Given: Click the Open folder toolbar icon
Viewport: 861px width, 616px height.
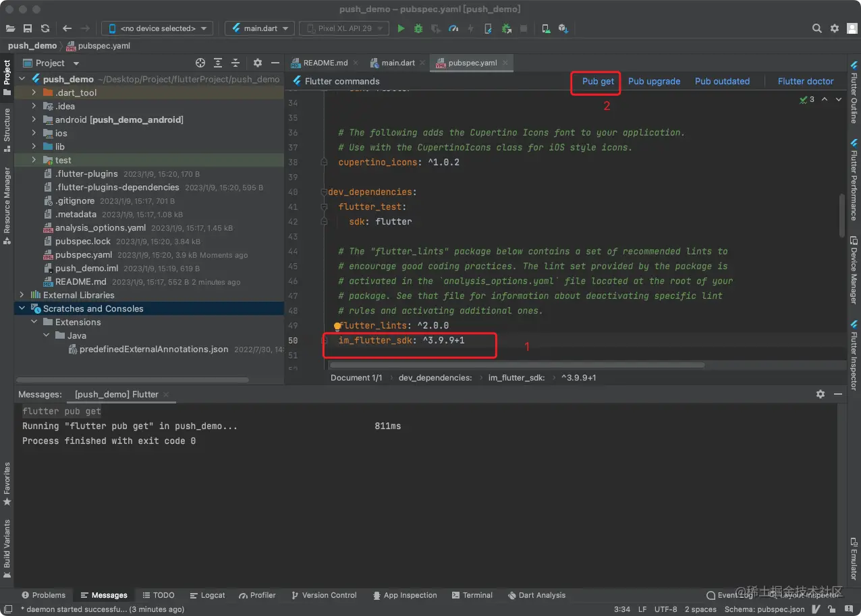Looking at the screenshot, I should pos(10,28).
